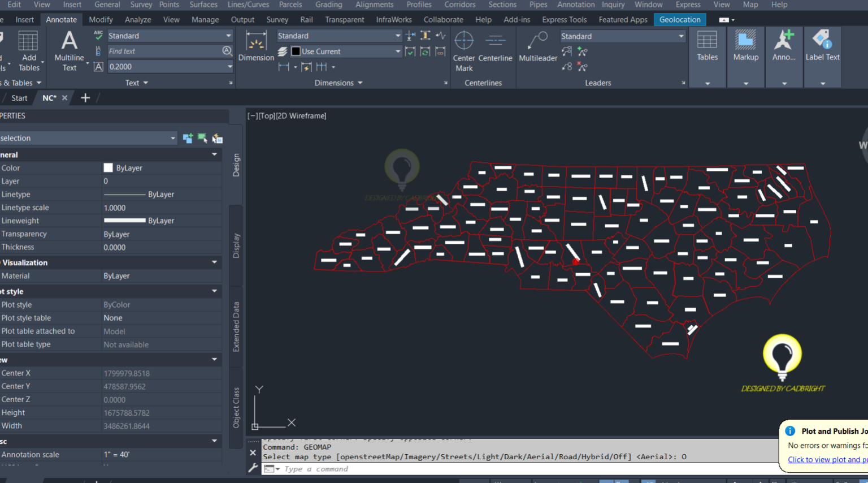This screenshot has width=868, height=483.
Task: Select the Linear dimension tool
Action: tap(284, 67)
